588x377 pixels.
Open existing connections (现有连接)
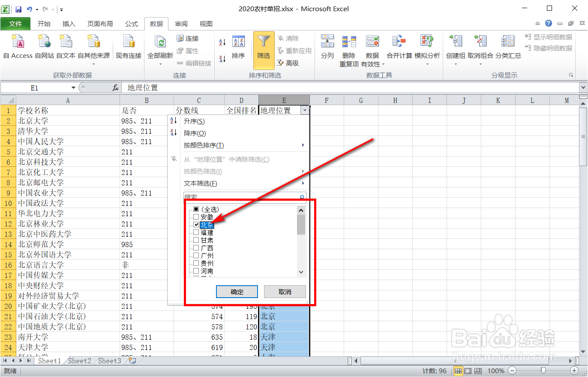pyautogui.click(x=129, y=47)
